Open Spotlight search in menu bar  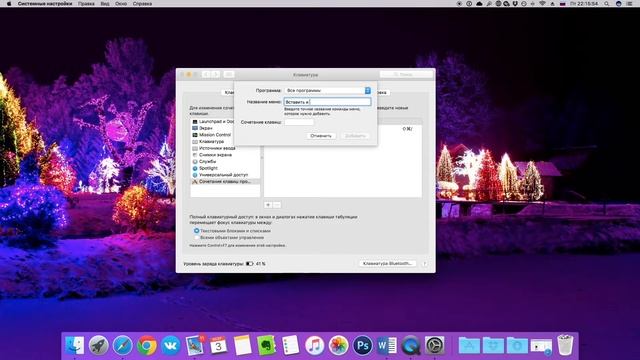[607, 4]
